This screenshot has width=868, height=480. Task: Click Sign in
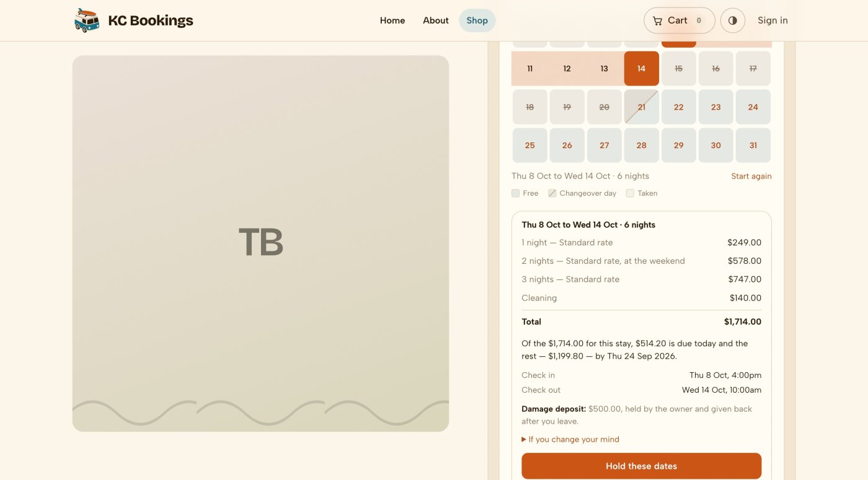(x=773, y=20)
